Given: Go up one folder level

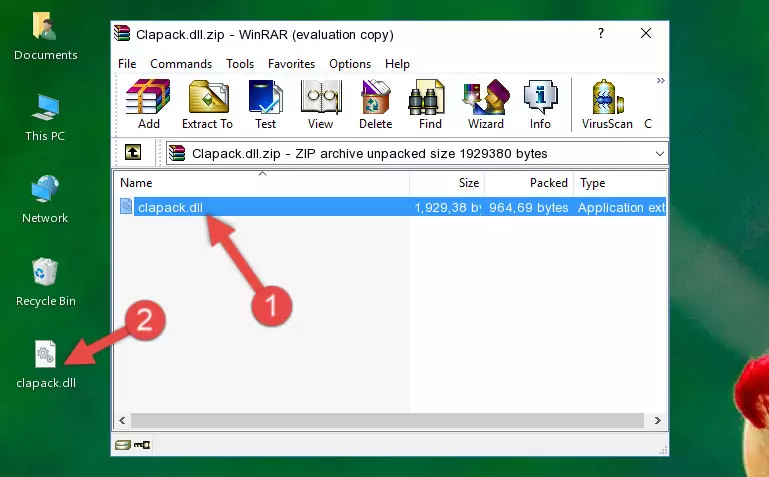Looking at the screenshot, I should 133,152.
